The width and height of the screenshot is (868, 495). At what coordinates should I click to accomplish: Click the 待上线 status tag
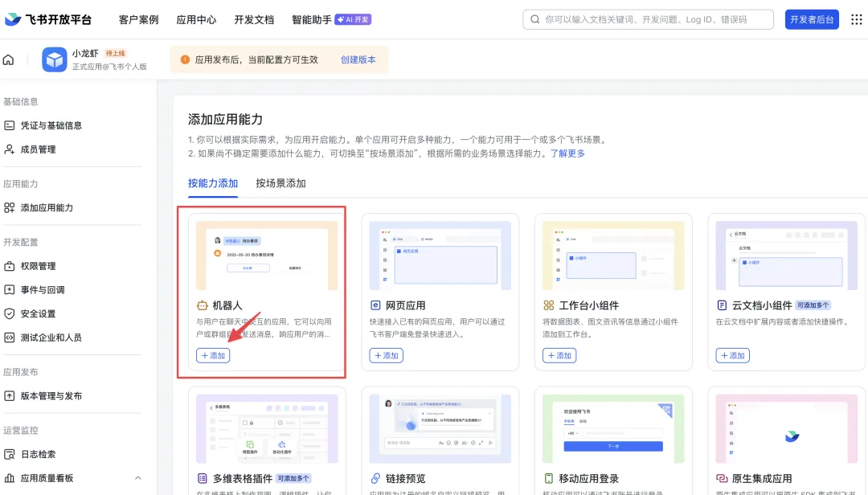point(115,53)
